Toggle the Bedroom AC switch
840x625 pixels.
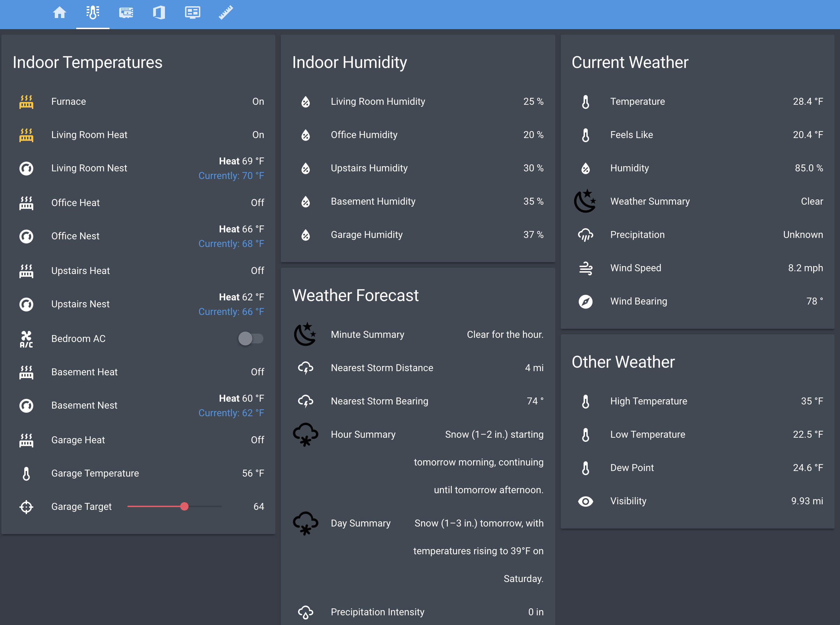251,338
